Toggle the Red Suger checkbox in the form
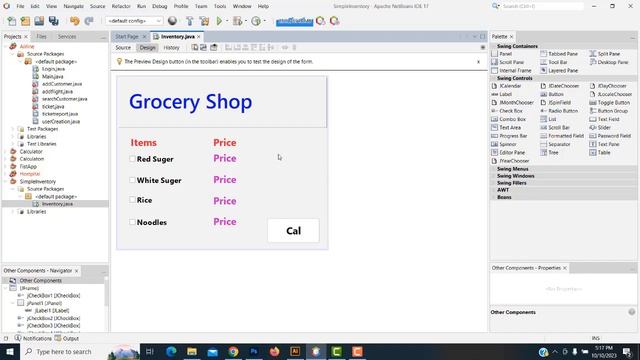Screen dimensions: 640x360 tap(132, 159)
